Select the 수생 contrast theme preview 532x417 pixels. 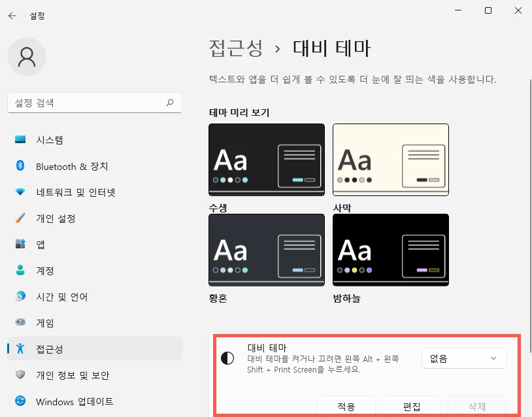[267, 159]
